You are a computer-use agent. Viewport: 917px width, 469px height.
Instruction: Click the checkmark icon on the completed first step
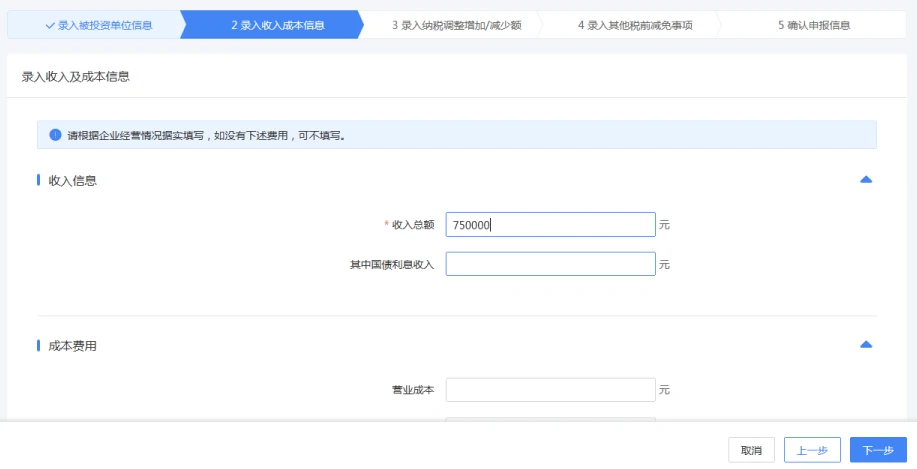[x=50, y=25]
